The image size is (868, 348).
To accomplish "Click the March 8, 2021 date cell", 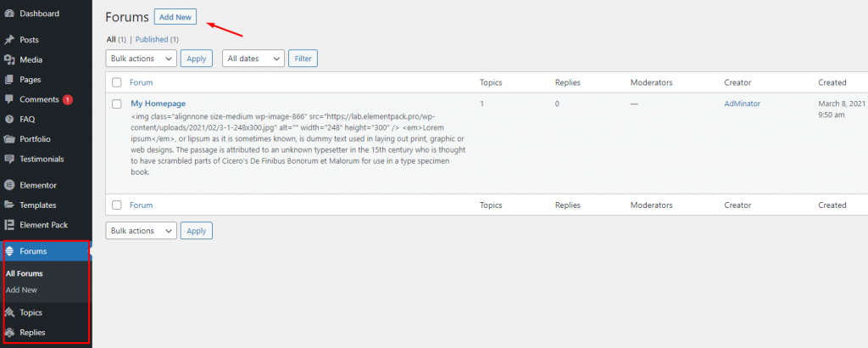I will 840,109.
